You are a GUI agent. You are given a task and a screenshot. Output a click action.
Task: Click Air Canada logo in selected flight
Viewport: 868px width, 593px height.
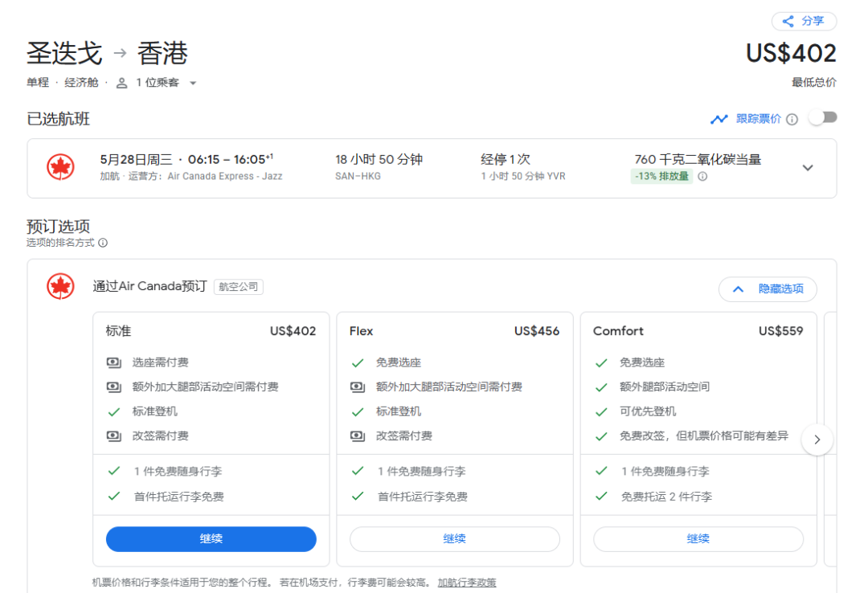pyautogui.click(x=60, y=167)
